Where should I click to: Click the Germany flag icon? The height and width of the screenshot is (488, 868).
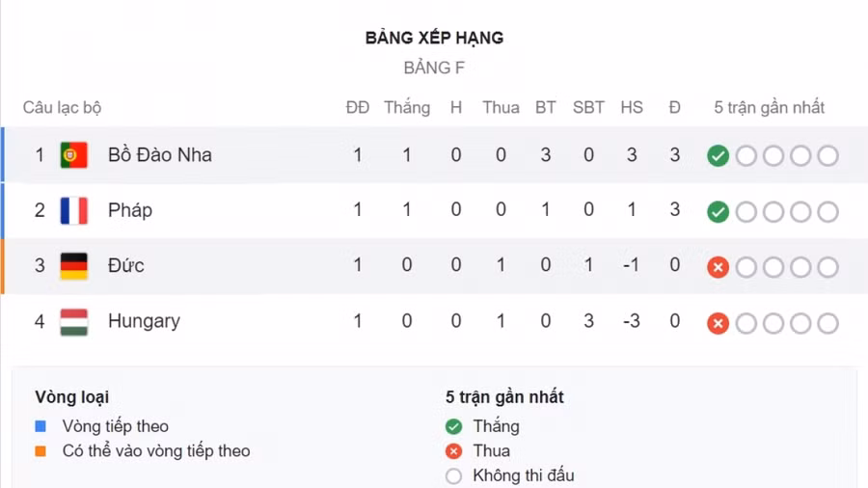click(x=74, y=265)
